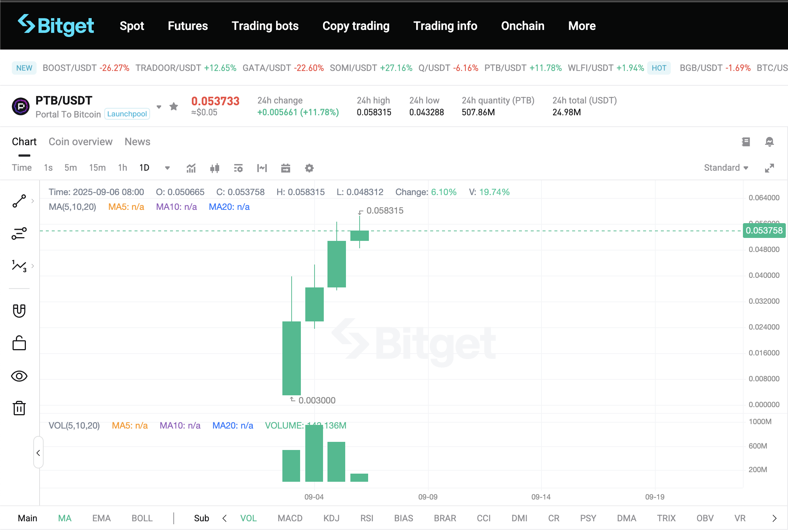Click the price alert bell icon

[x=770, y=142]
